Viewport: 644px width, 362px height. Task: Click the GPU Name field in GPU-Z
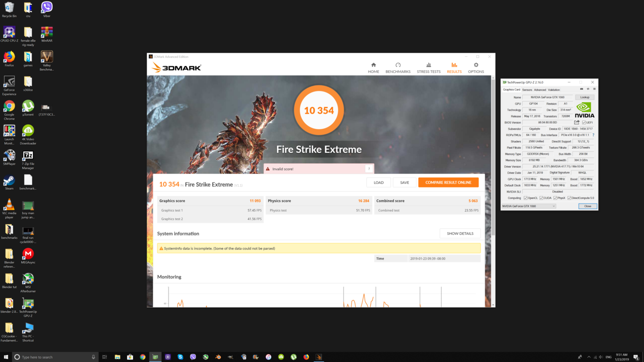(x=547, y=98)
